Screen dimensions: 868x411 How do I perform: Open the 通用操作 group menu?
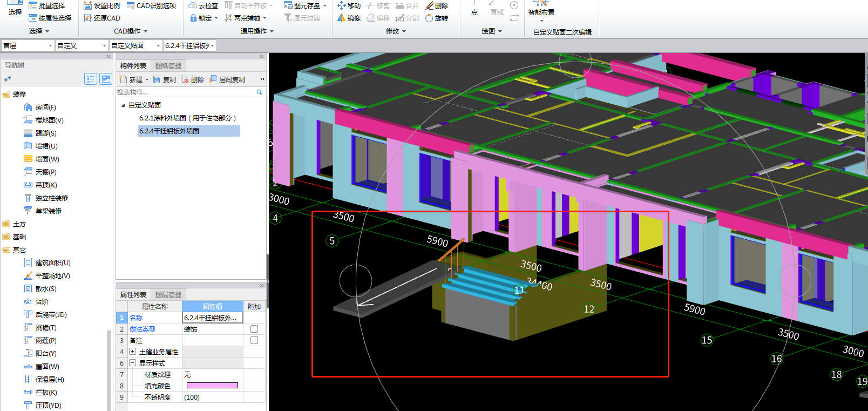(257, 31)
